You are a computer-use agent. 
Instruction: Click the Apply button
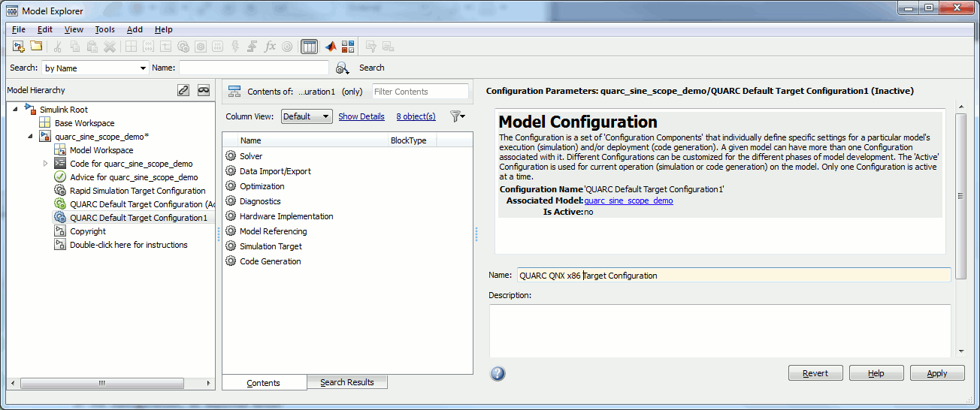[936, 373]
